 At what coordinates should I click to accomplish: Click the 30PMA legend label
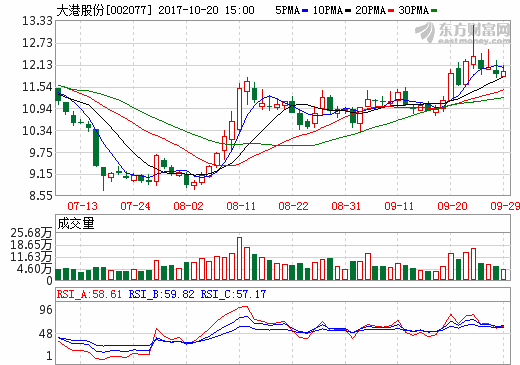click(x=413, y=10)
